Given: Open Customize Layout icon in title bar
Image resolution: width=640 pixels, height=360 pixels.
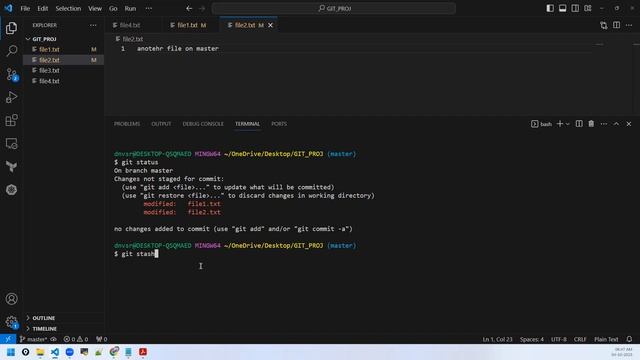Looking at the screenshot, I should tap(588, 8).
